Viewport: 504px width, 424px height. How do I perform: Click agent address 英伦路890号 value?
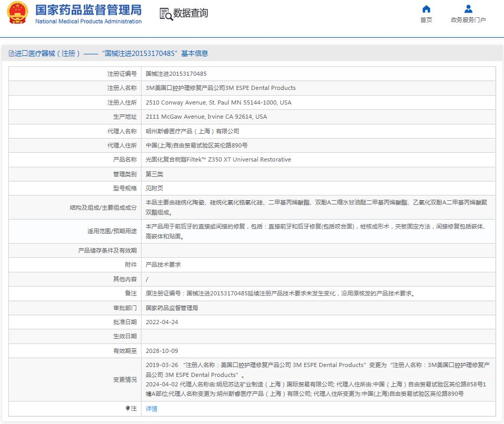197,145
